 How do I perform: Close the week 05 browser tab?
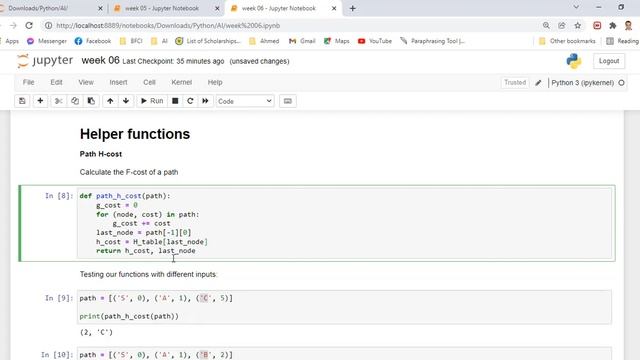click(x=217, y=8)
